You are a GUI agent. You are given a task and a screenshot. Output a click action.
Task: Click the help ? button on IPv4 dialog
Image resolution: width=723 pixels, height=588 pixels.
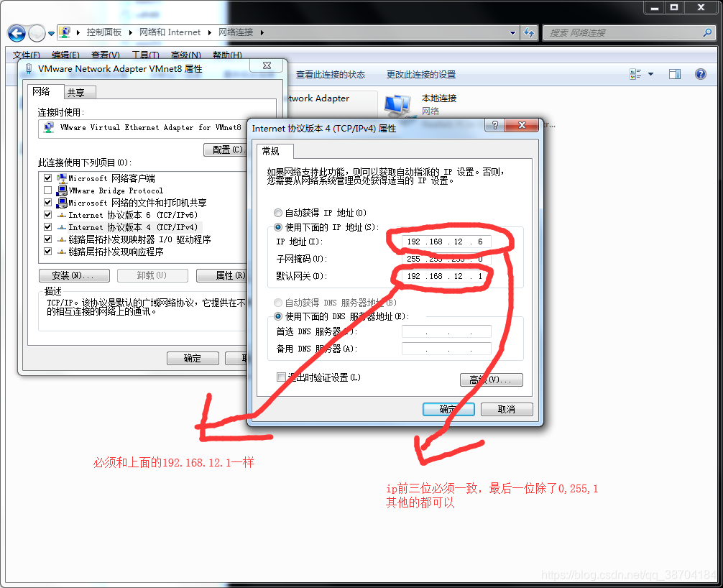tap(494, 125)
